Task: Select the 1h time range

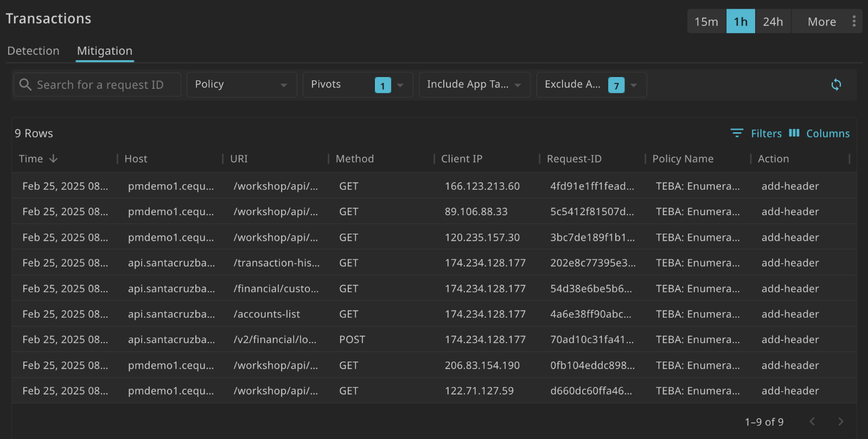Action: 741,22
